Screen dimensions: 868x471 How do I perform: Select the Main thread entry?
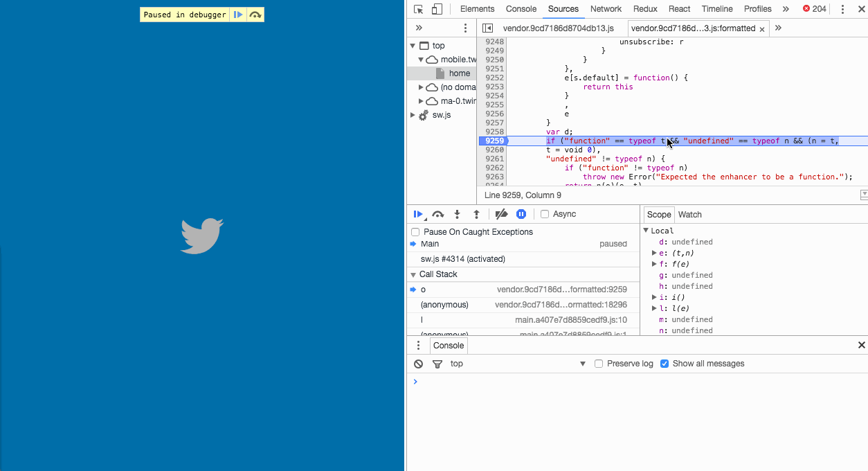pyautogui.click(x=523, y=244)
